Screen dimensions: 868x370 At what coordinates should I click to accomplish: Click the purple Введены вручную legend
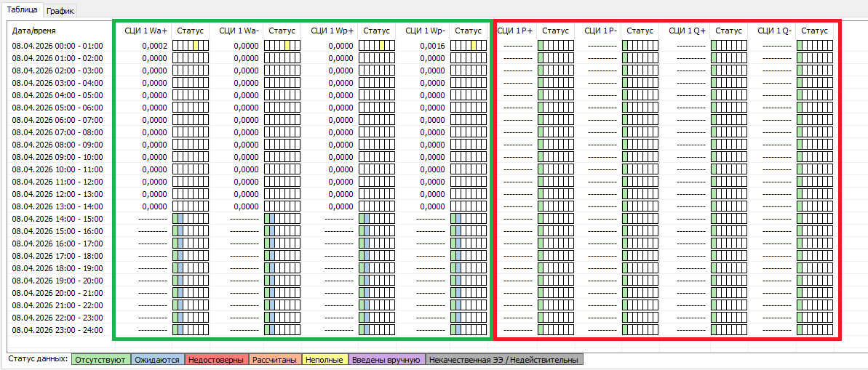(x=386, y=359)
